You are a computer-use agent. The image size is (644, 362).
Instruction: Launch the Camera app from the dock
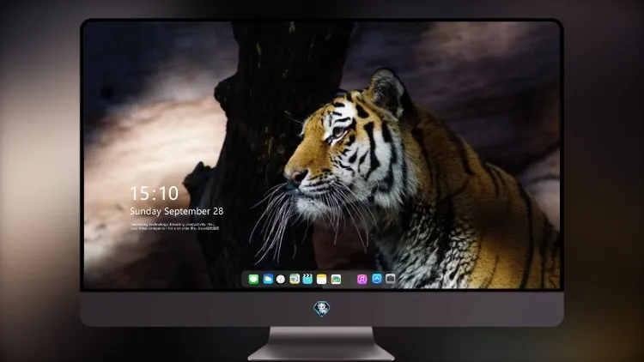[x=391, y=279]
